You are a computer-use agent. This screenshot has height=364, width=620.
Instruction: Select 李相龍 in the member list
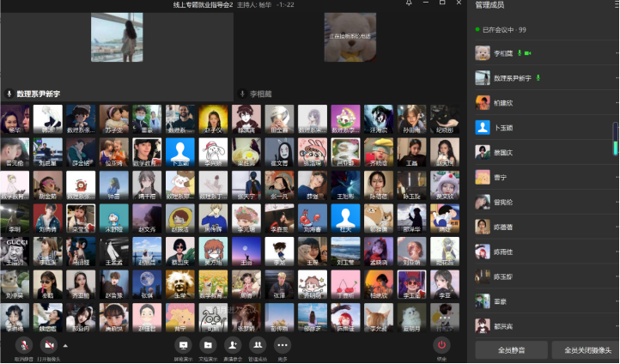(x=505, y=53)
